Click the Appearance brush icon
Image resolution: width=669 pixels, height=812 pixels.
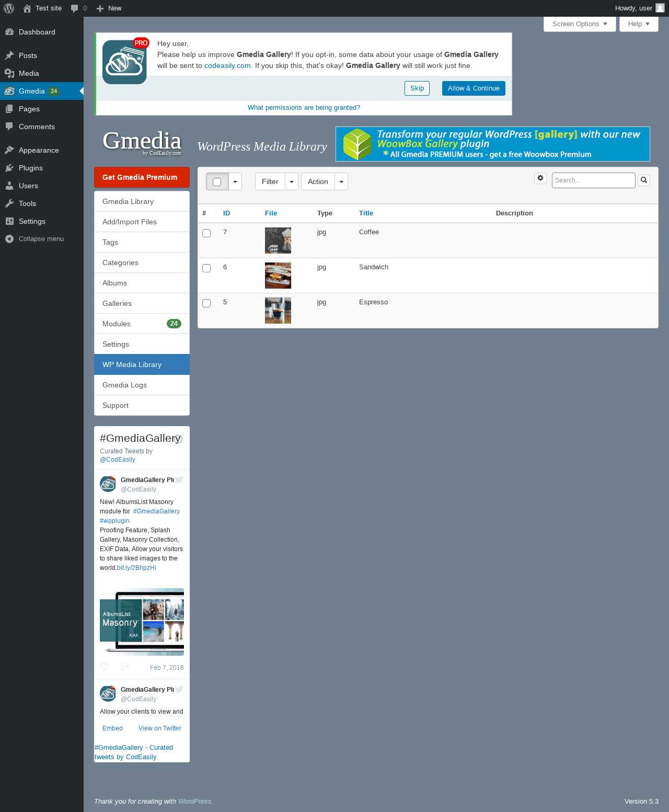tap(9, 150)
